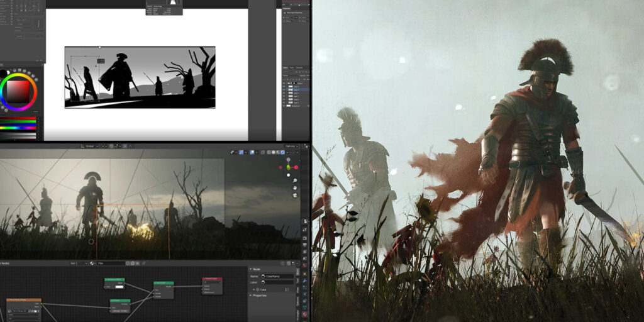Hide the Group 1 layer via eye icon
Viewport: 644px width, 322px height.
click(x=284, y=84)
